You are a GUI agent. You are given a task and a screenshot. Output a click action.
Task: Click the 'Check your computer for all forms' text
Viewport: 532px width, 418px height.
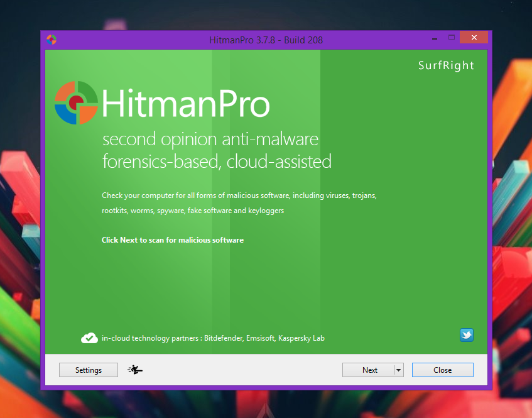[239, 195]
